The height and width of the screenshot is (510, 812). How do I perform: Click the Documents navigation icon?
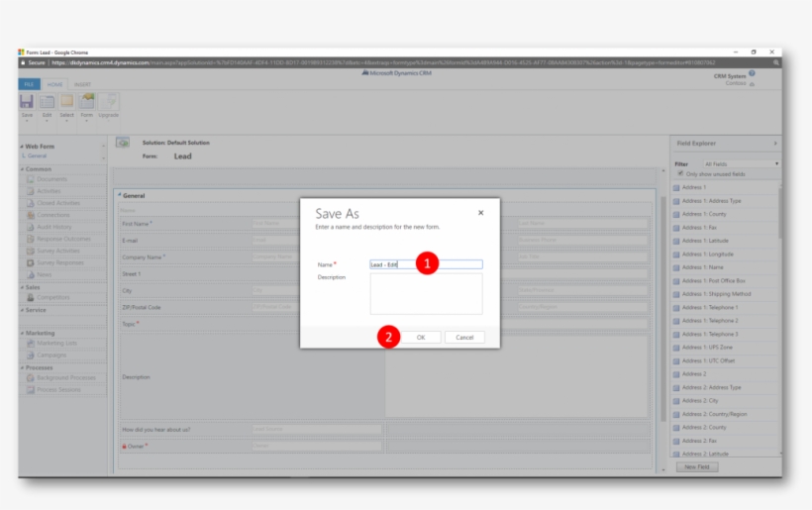click(x=31, y=179)
